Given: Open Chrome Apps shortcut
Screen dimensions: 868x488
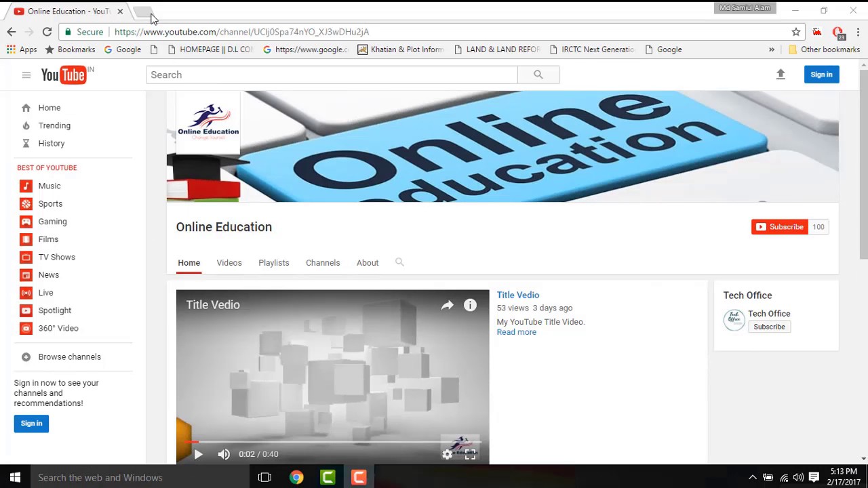Looking at the screenshot, I should (x=22, y=49).
